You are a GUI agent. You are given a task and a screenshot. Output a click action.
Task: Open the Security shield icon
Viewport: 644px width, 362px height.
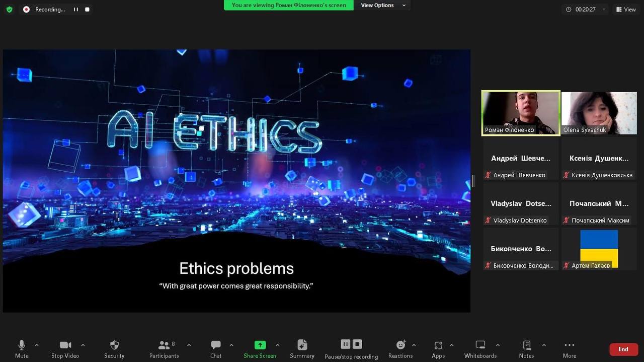pos(114,345)
